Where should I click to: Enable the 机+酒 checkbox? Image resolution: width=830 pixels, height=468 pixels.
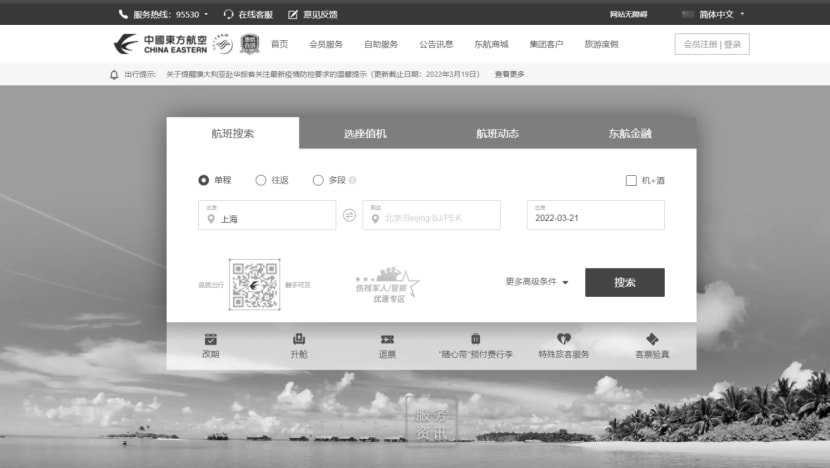tap(631, 180)
